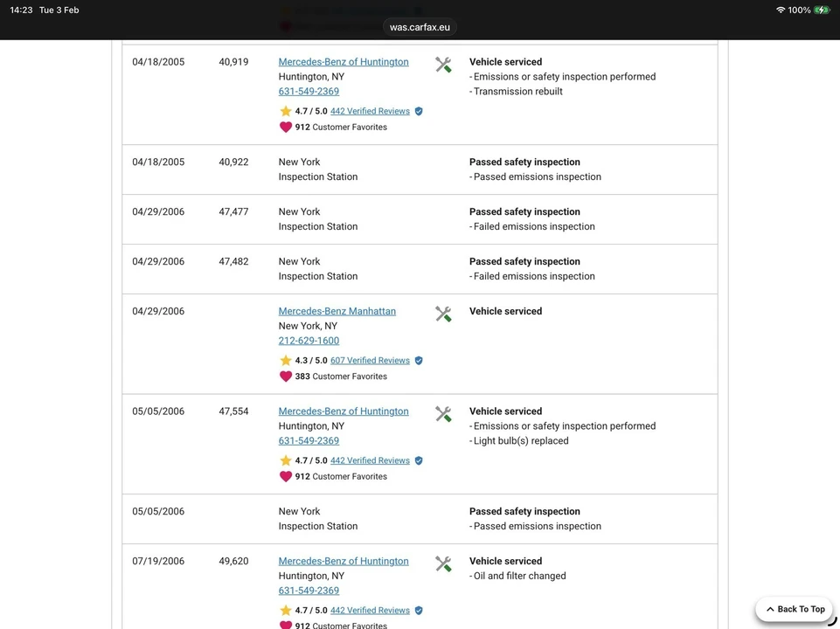
Task: Open the Mercedes-Benz Manhattan dealer link
Action: coord(337,312)
